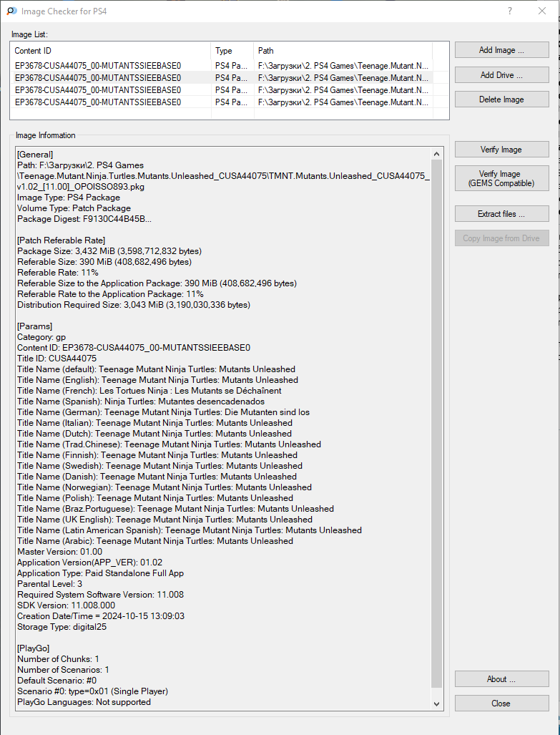Start verification with Verify Image button

(x=501, y=150)
